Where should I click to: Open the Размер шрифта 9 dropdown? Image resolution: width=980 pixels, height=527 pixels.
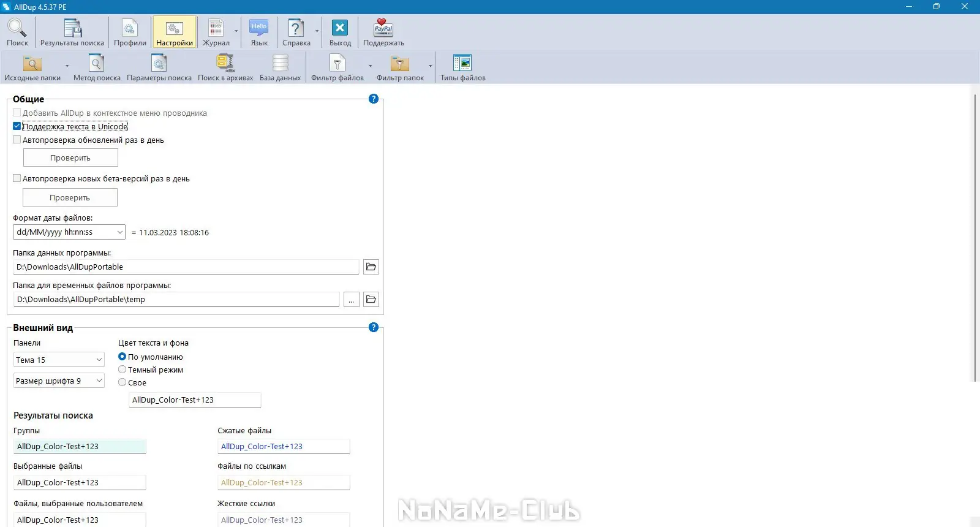coord(59,381)
